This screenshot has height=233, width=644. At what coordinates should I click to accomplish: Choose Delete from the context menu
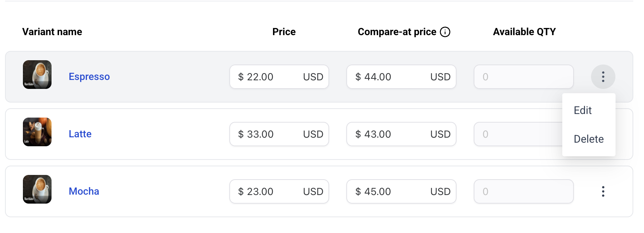589,139
